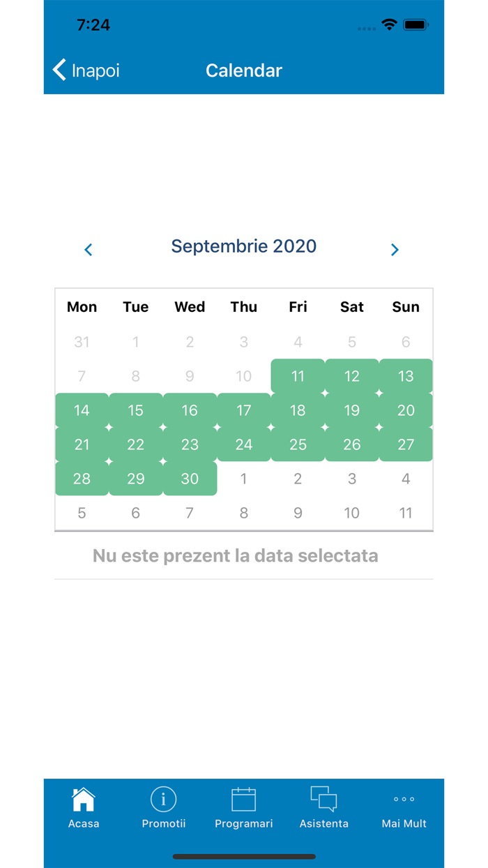
Task: Tap the Septembrie 2020 month title
Action: click(244, 246)
